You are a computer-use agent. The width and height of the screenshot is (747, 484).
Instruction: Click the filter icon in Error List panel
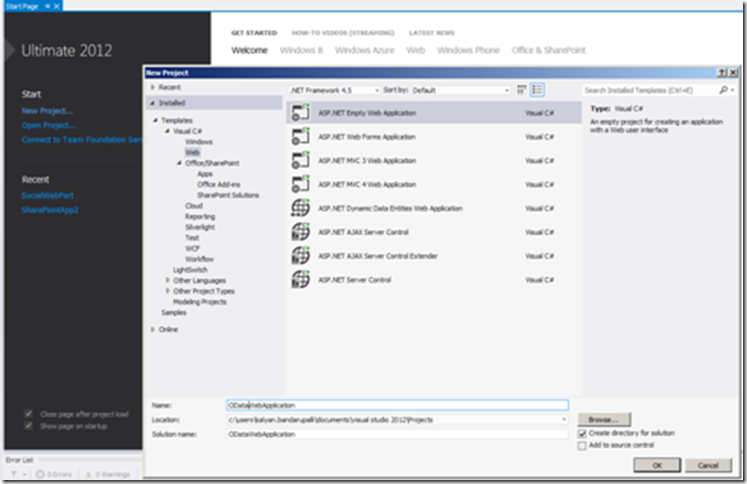tap(14, 474)
